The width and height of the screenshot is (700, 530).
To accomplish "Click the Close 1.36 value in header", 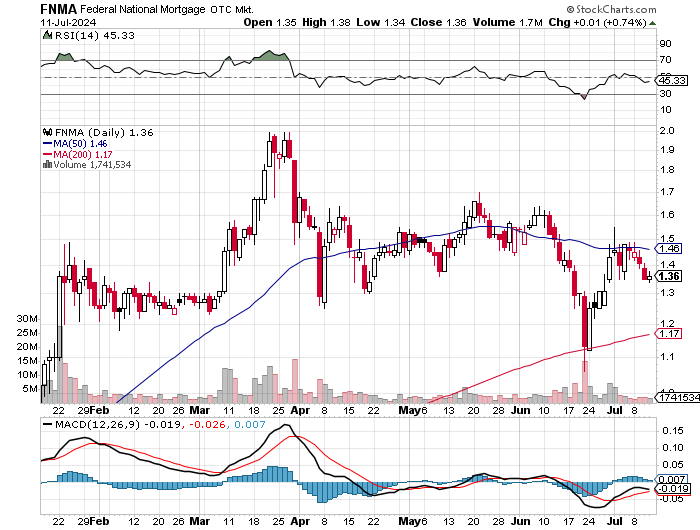I will [x=438, y=22].
